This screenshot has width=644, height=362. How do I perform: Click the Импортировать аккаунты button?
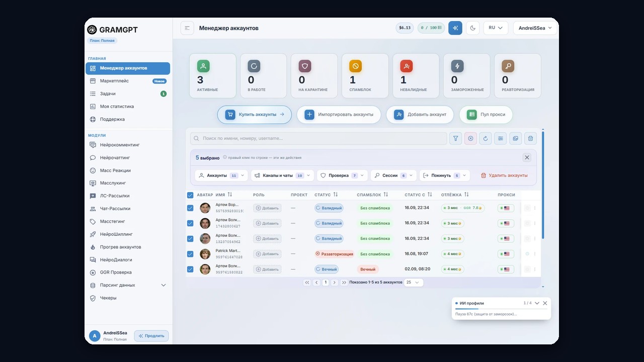[340, 115]
